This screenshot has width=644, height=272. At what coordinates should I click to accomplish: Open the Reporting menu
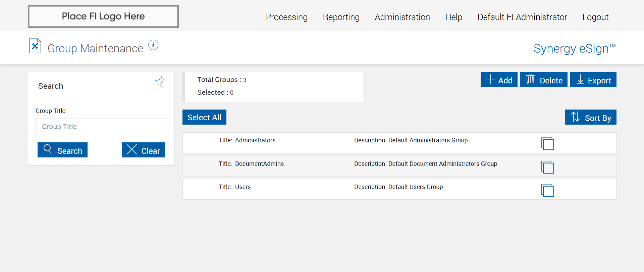[x=341, y=17]
